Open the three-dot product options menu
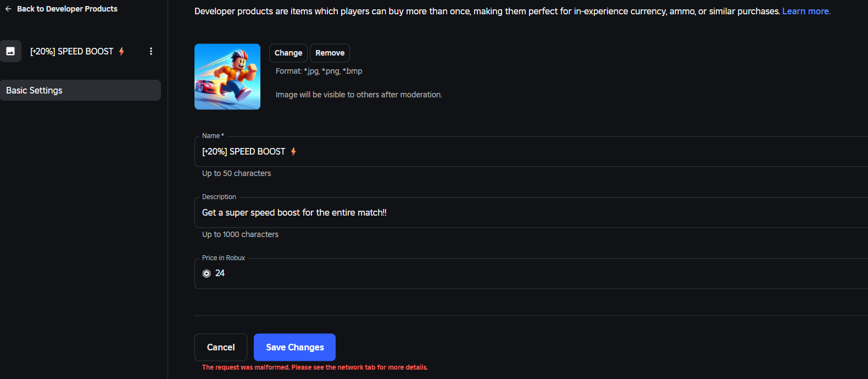Viewport: 868px width, 379px height. tap(151, 51)
